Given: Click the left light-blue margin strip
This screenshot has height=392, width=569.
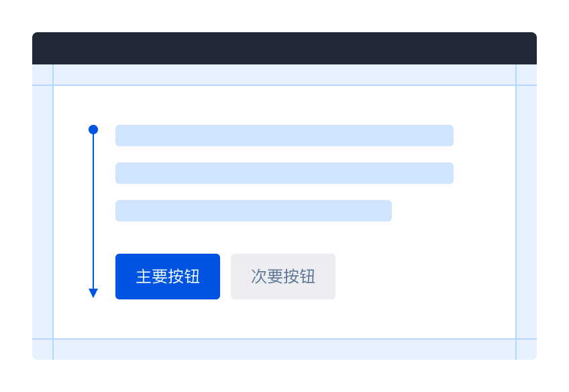Looking at the screenshot, I should (x=42, y=212).
